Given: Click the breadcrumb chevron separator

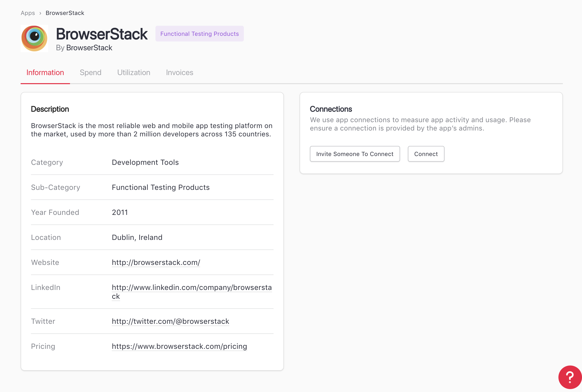Looking at the screenshot, I should tap(40, 13).
